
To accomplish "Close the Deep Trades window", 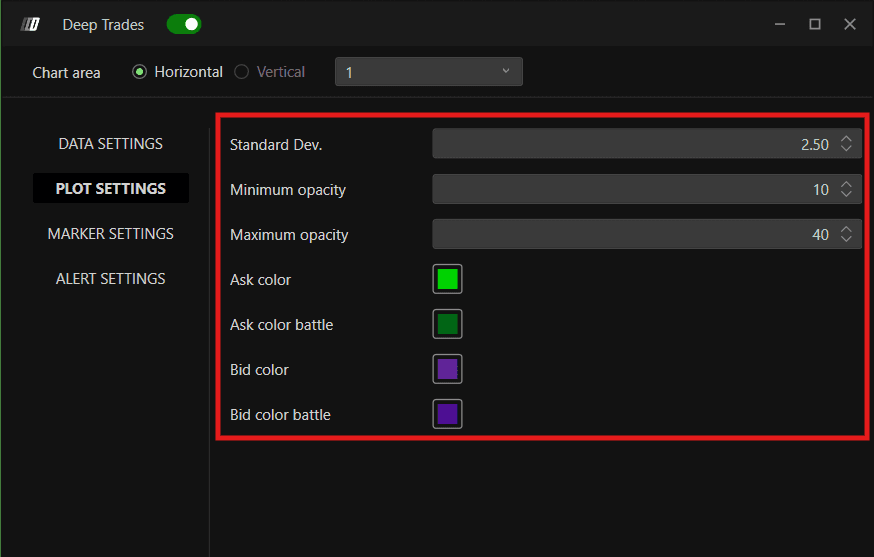I will (850, 25).
